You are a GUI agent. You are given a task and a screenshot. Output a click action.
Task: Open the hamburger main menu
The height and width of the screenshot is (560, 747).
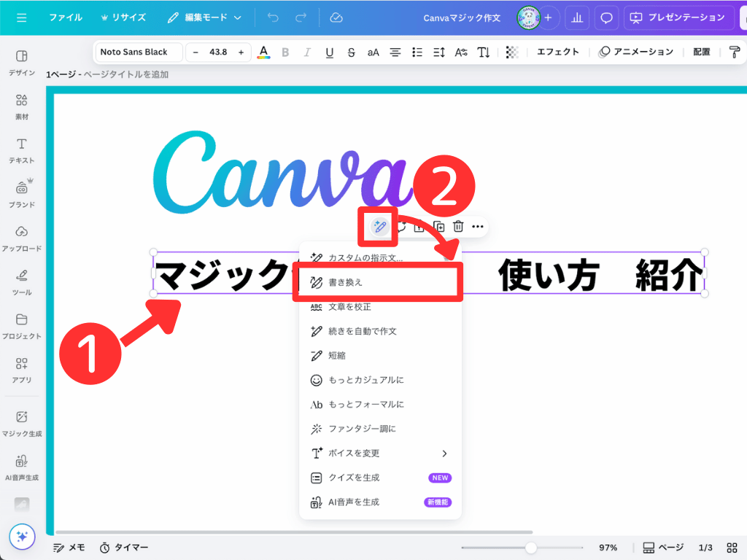point(21,17)
